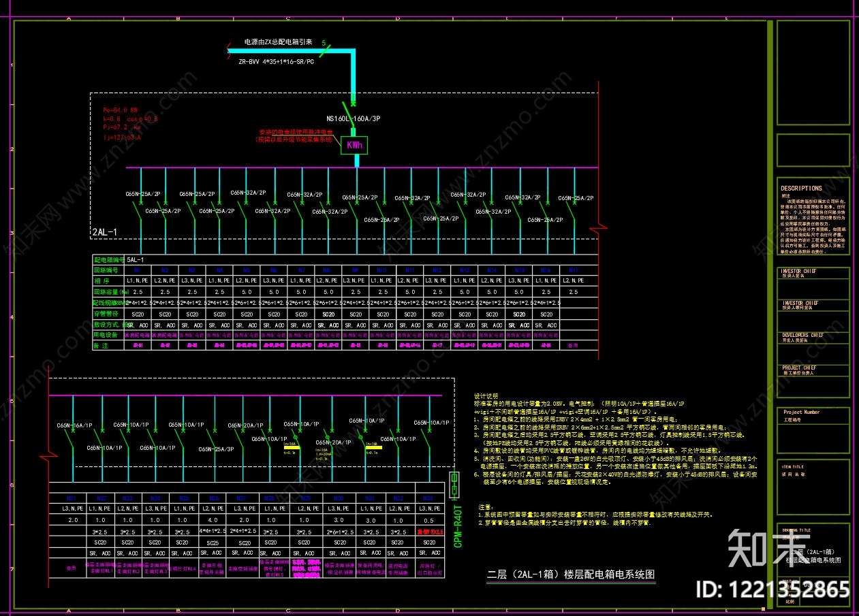Select the red Pe=84.0 KW load parameter text
The image size is (859, 616).
(121, 110)
